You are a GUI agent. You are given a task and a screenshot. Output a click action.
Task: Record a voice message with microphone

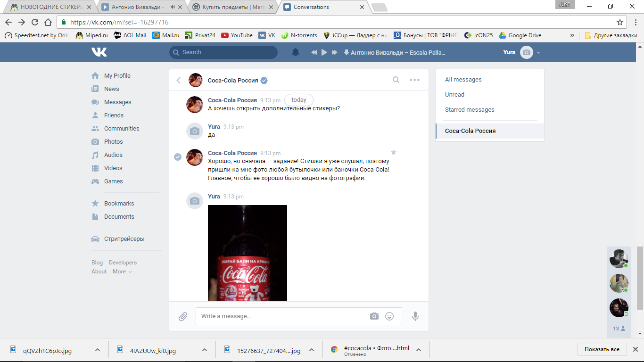click(415, 316)
